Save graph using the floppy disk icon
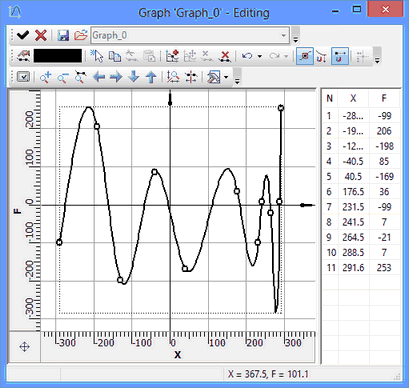The image size is (409, 388). coord(63,35)
